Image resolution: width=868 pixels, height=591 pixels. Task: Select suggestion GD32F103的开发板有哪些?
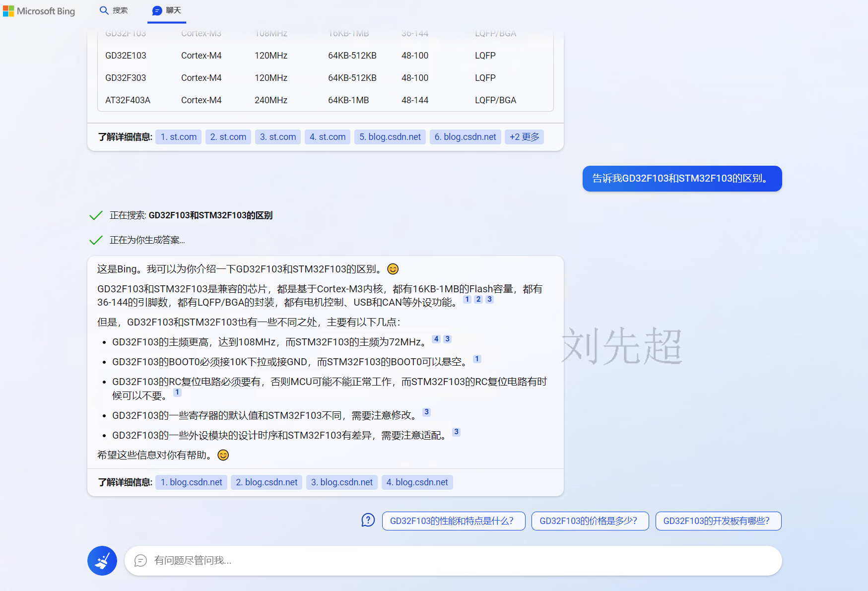click(718, 521)
